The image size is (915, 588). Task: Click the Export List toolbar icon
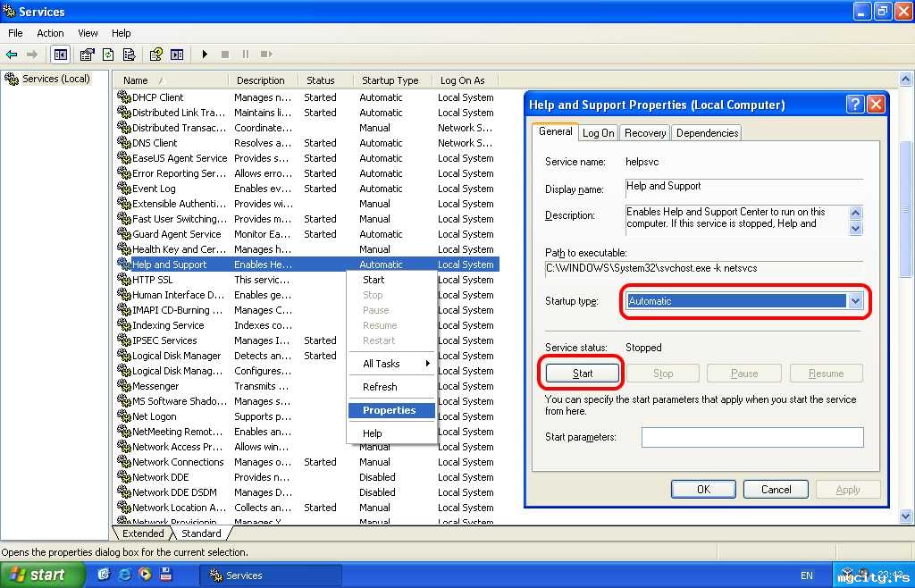pos(129,55)
